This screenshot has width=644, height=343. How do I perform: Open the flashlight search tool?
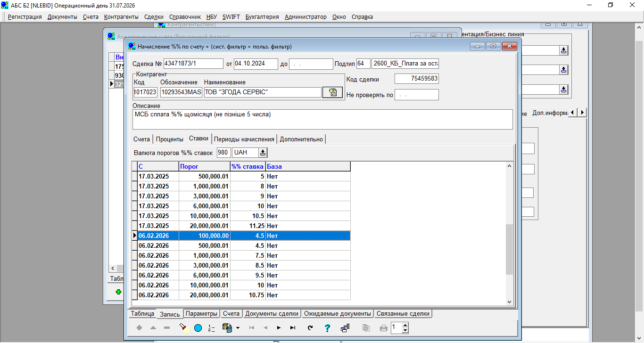click(x=183, y=328)
